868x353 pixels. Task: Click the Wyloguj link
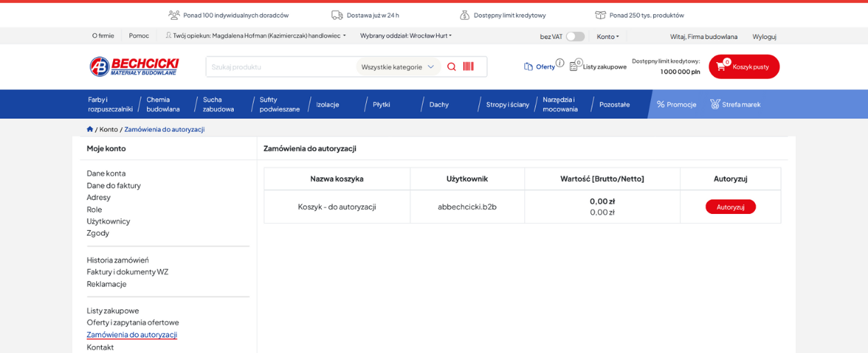point(764,36)
